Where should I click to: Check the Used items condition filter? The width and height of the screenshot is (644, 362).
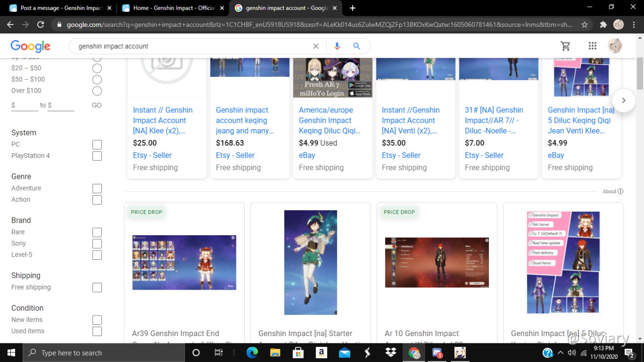[97, 331]
